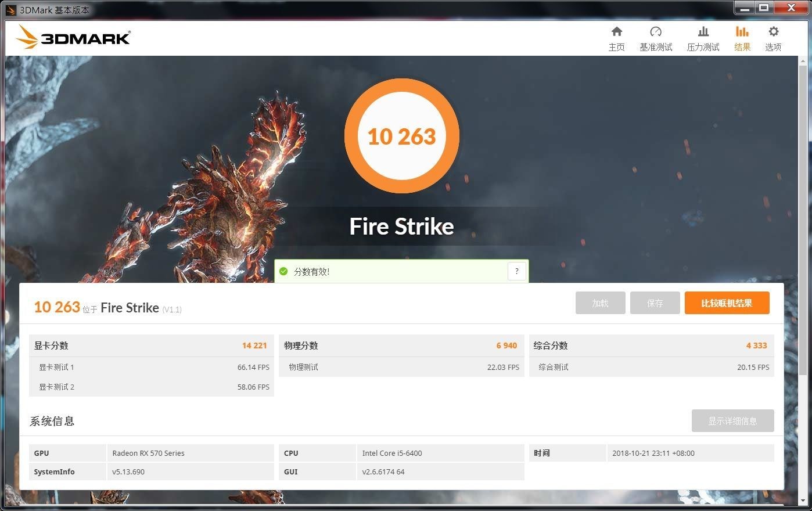Switch to the 基准测试 benchmarks tab
Viewport: 812px width, 511px height.
(x=656, y=39)
